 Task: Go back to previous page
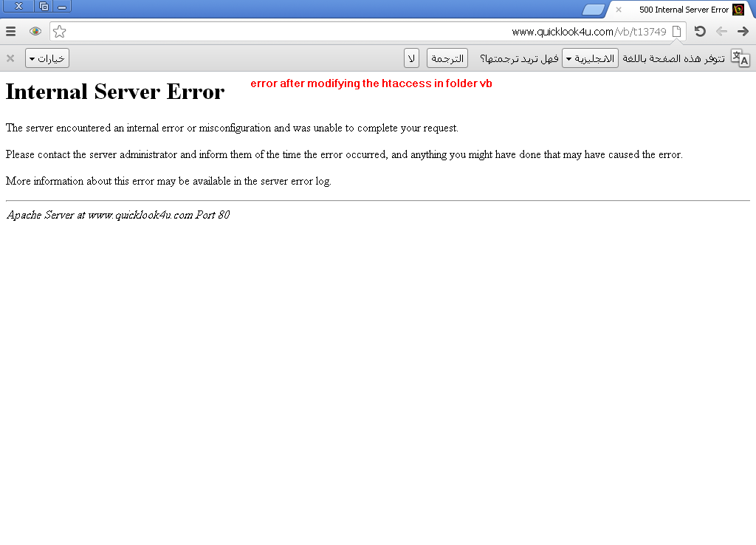coord(721,31)
